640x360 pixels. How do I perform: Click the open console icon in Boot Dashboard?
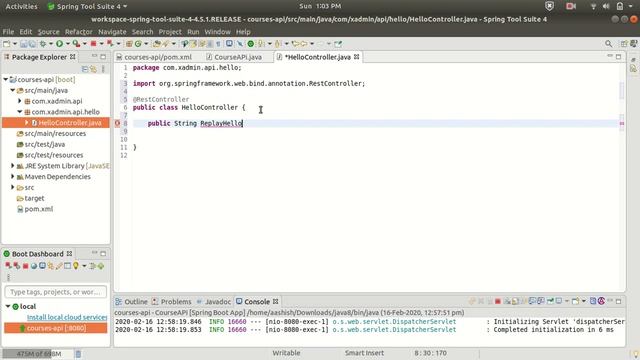pos(42,266)
